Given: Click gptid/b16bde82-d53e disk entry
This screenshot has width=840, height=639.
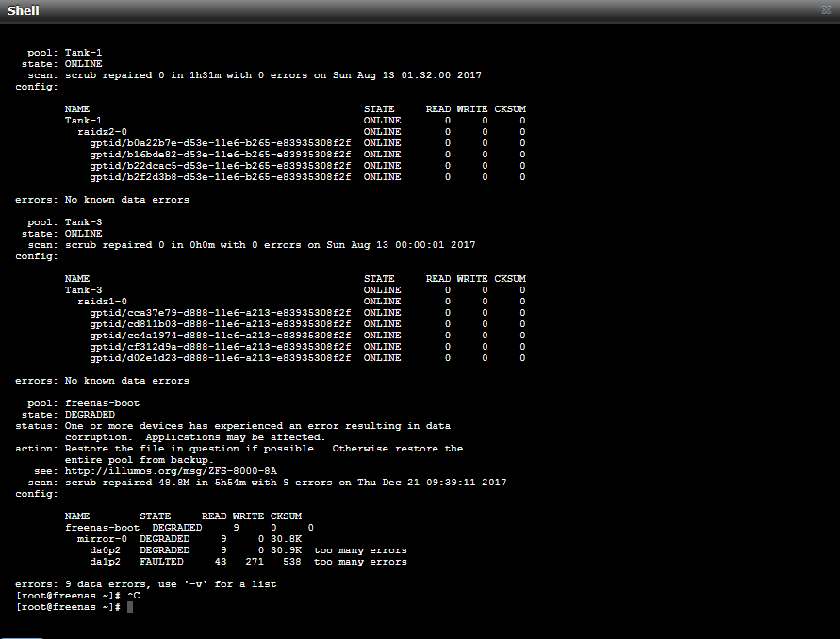Looking at the screenshot, I should [221, 155].
